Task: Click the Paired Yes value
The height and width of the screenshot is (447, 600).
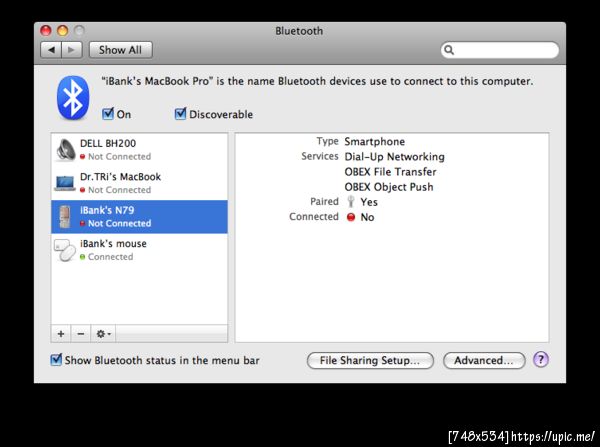Action: point(369,202)
